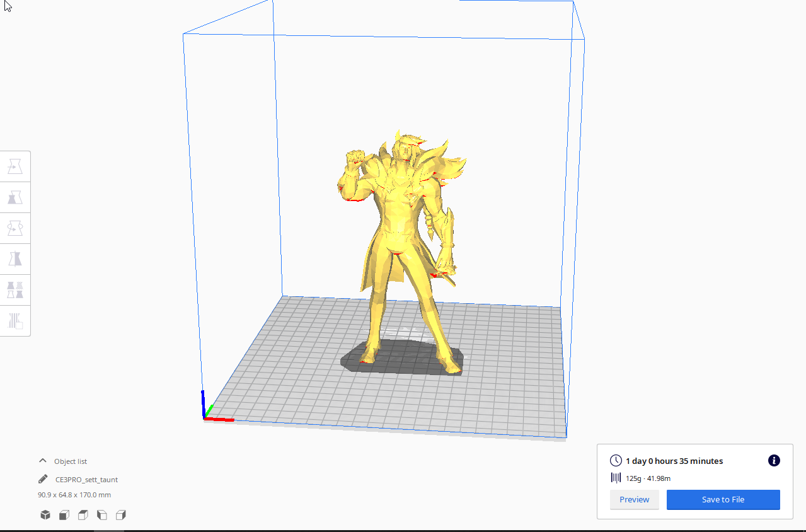Select the Move tool
The height and width of the screenshot is (532, 806).
coord(15,166)
